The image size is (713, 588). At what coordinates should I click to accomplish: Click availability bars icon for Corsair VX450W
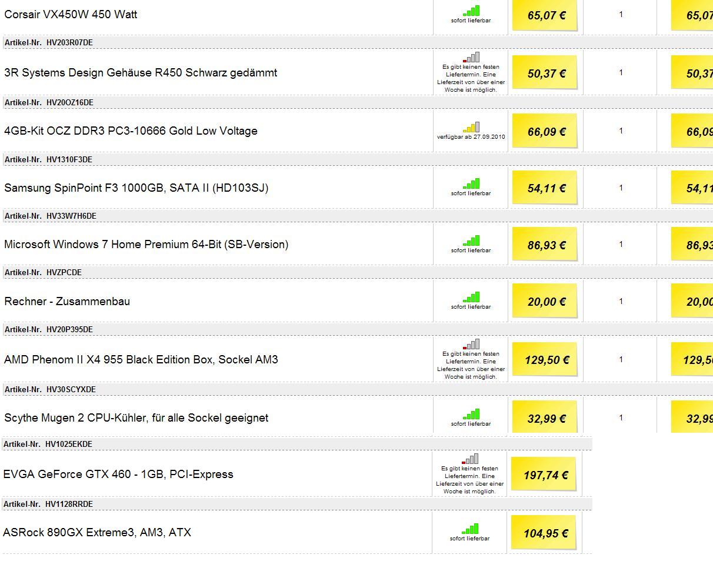click(471, 11)
